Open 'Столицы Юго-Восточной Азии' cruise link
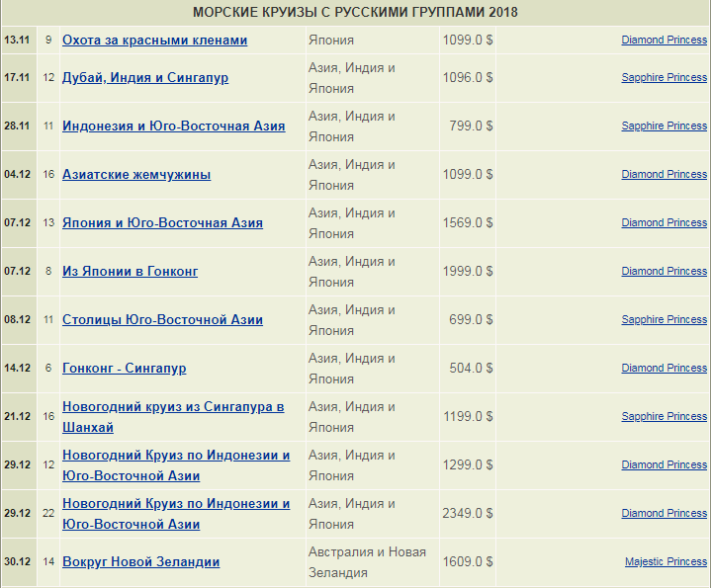The height and width of the screenshot is (588, 711). [x=162, y=320]
